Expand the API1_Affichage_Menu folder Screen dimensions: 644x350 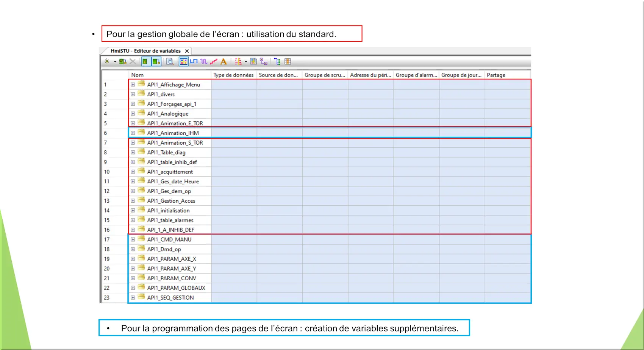click(133, 84)
